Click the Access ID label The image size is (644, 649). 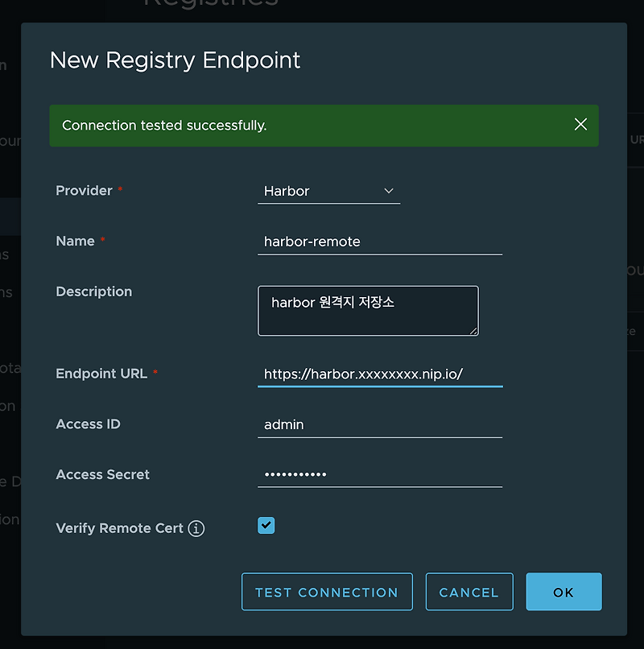pyautogui.click(x=88, y=424)
